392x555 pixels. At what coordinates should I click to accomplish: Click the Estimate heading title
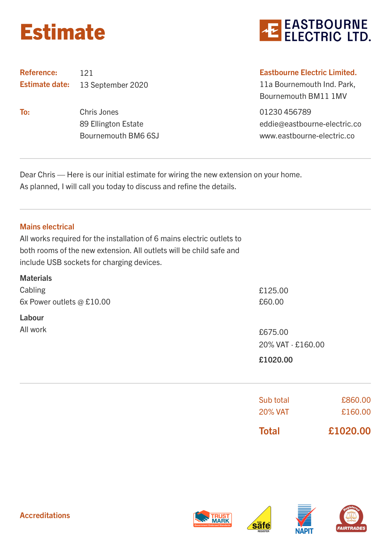pos(63,32)
